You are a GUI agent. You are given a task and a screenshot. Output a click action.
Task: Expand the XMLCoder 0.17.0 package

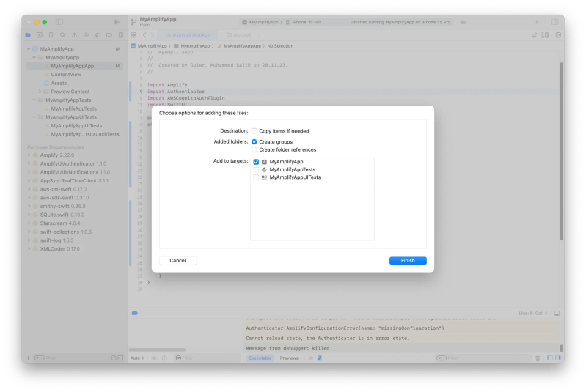tap(29, 249)
